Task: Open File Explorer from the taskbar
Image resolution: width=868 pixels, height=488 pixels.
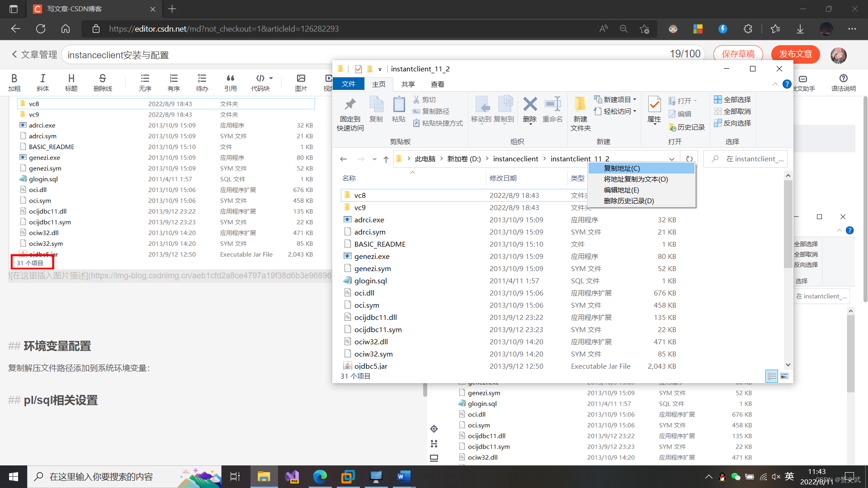Action: tap(264, 477)
